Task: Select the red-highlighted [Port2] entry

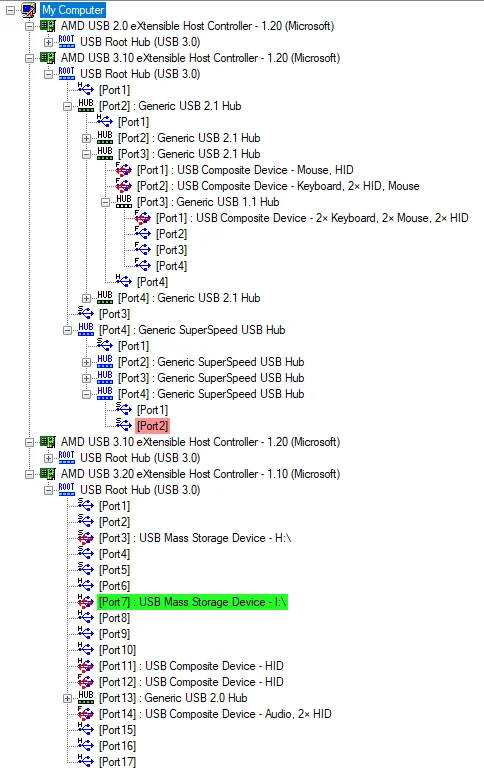Action: click(x=152, y=425)
